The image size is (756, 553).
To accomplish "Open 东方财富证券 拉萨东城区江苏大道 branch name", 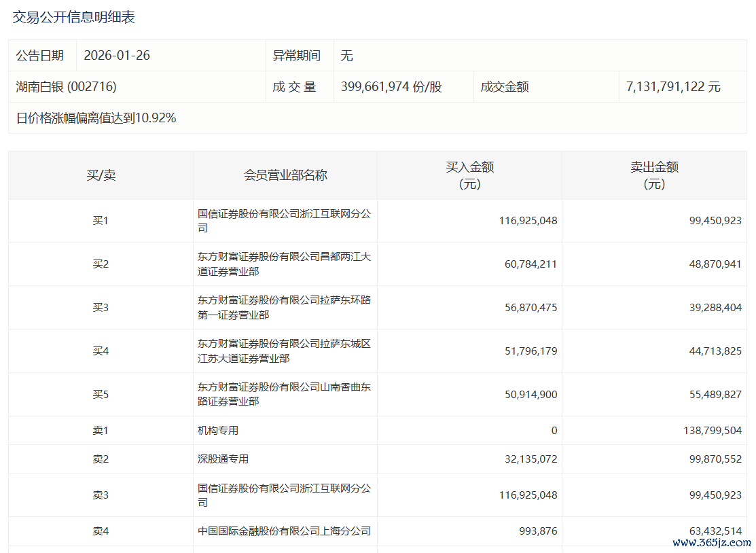I will click(284, 351).
